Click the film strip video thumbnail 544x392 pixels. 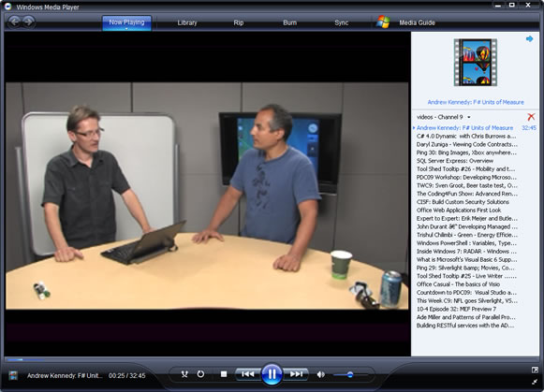click(x=476, y=63)
